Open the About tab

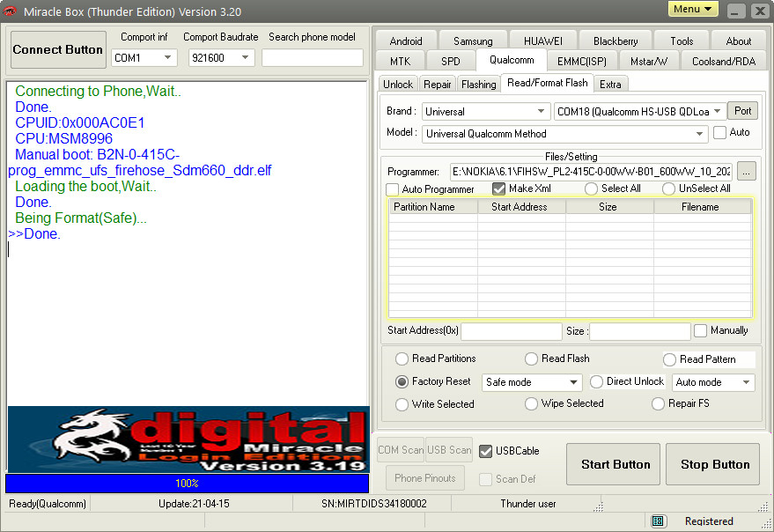tap(739, 41)
